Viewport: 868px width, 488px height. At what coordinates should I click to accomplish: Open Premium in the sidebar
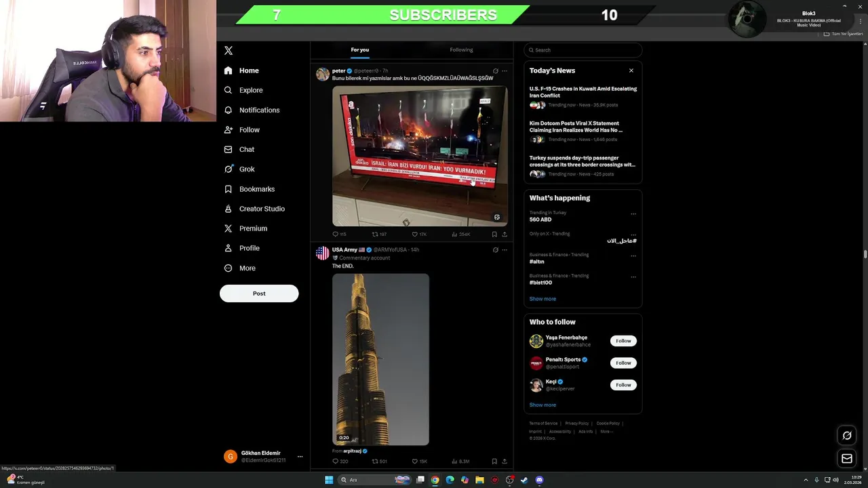point(245,228)
